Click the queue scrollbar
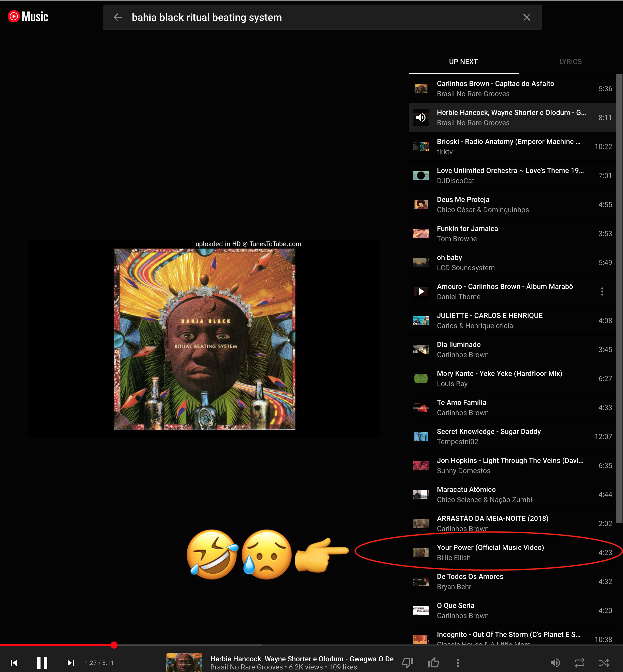 (619, 298)
